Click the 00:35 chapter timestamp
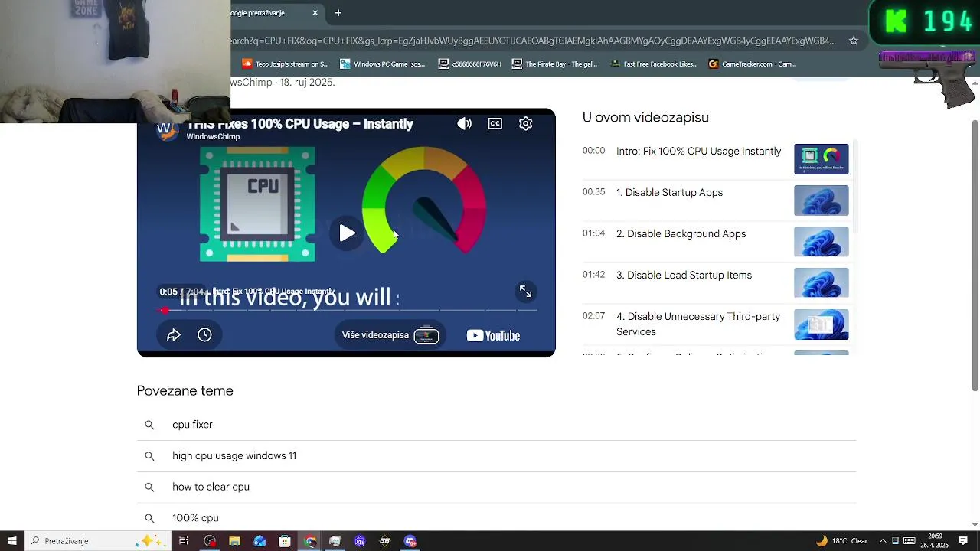 593,192
